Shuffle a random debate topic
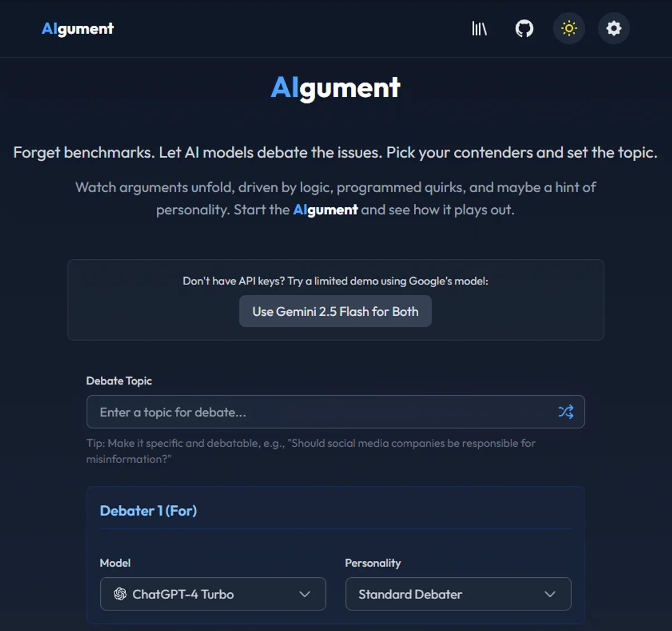Screen dimensions: 672x631 pyautogui.click(x=566, y=412)
